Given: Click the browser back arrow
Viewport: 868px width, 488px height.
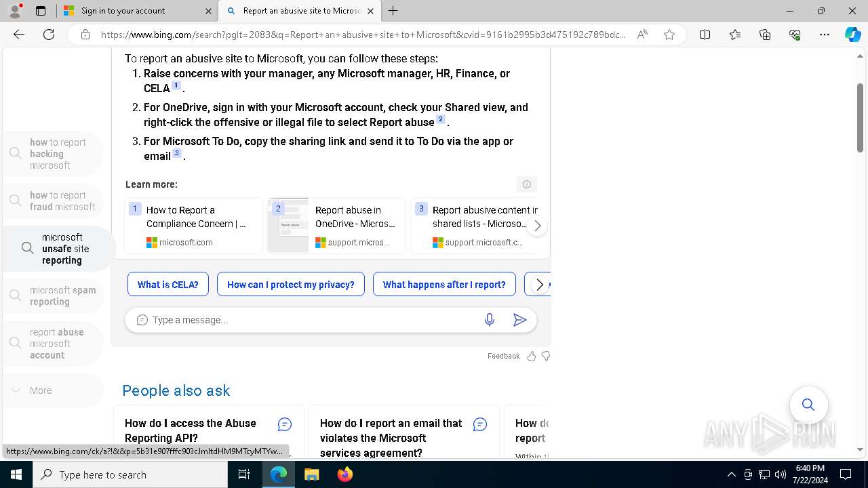Looking at the screenshot, I should [x=19, y=35].
